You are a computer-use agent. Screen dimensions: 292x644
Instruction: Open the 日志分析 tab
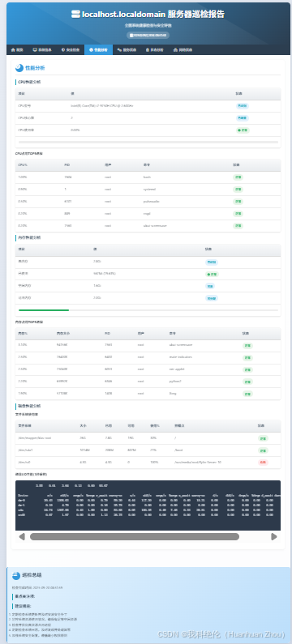pyautogui.click(x=155, y=49)
